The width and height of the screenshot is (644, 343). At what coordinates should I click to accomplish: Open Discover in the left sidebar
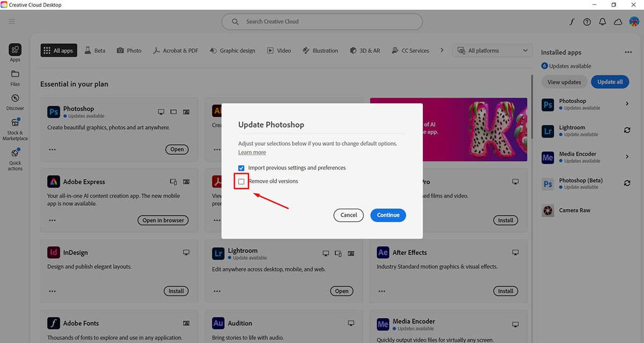tap(15, 102)
